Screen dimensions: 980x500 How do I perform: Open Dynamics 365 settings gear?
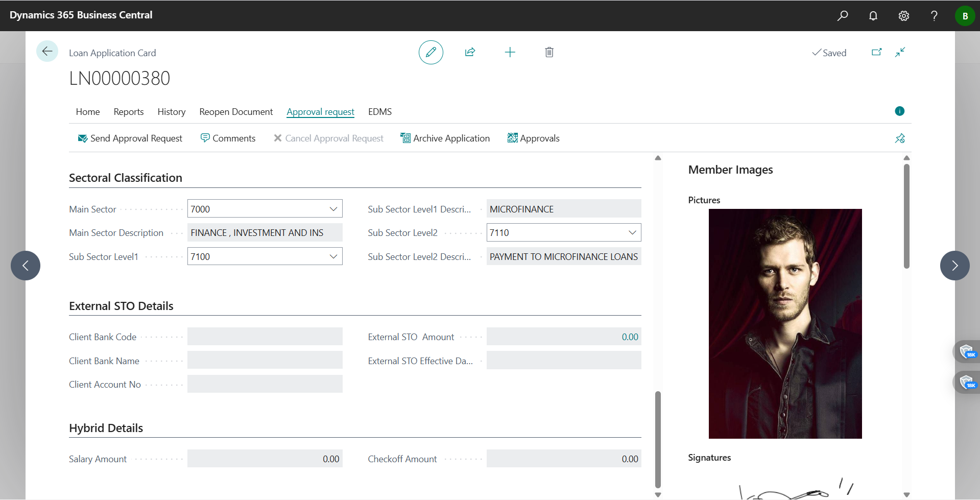click(x=903, y=15)
